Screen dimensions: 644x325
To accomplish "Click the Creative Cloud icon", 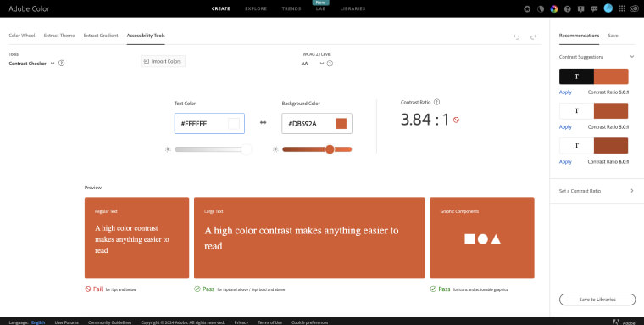I will 633,8.
